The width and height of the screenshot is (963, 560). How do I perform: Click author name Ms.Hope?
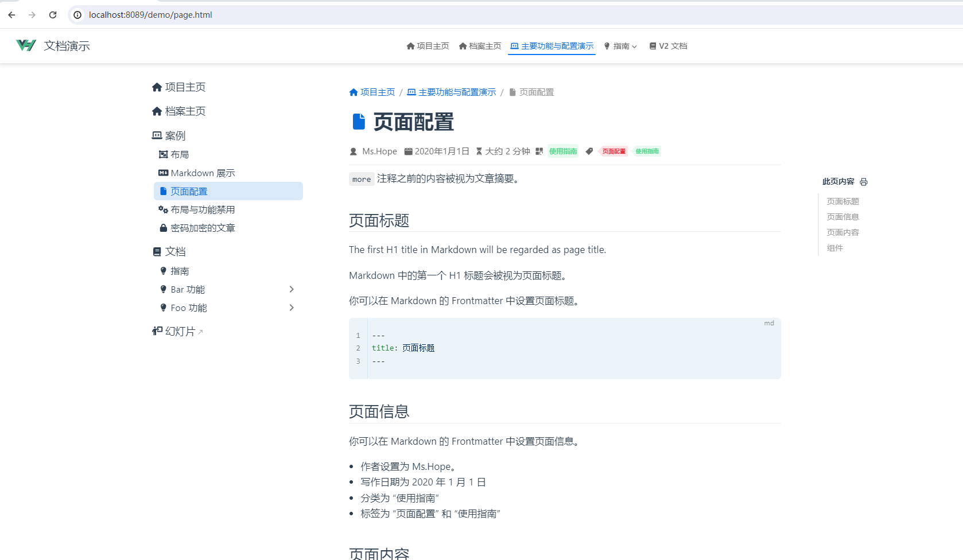pyautogui.click(x=379, y=151)
